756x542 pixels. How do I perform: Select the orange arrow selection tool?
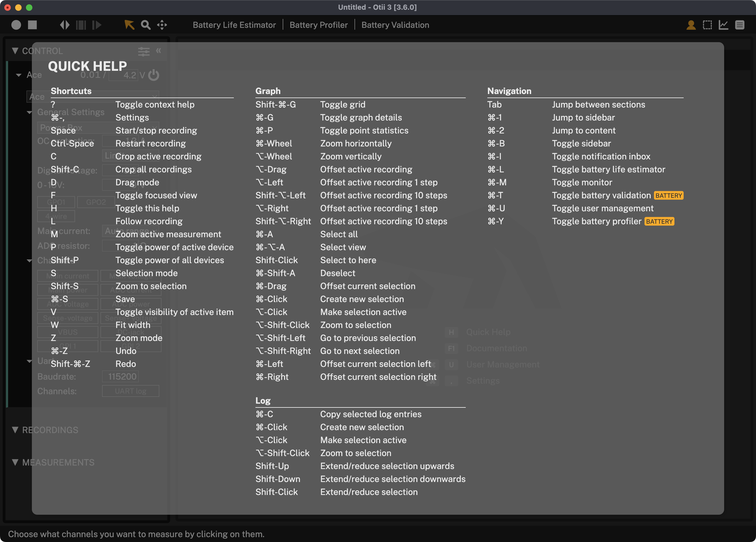129,25
